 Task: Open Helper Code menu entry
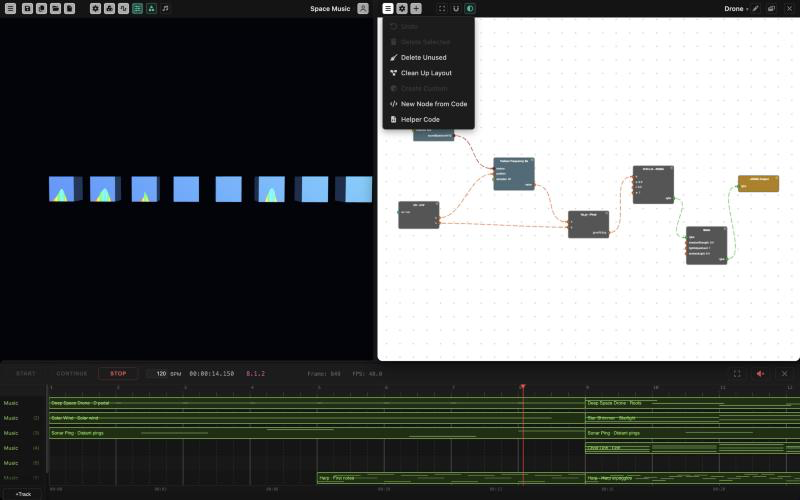(x=429, y=119)
